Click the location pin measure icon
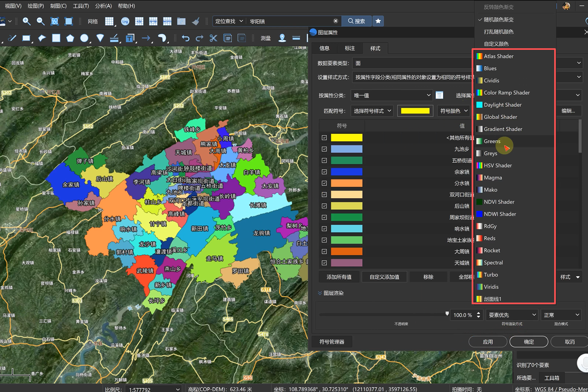 point(282,38)
